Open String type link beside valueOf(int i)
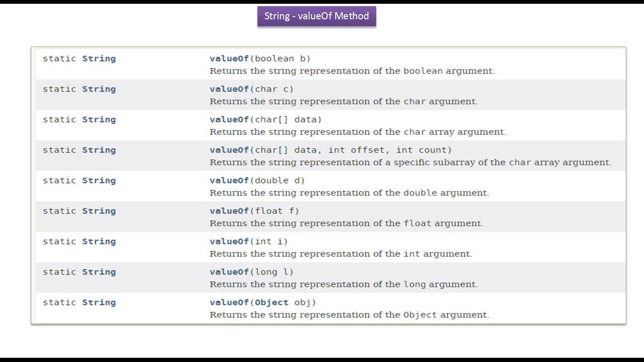 [99, 241]
